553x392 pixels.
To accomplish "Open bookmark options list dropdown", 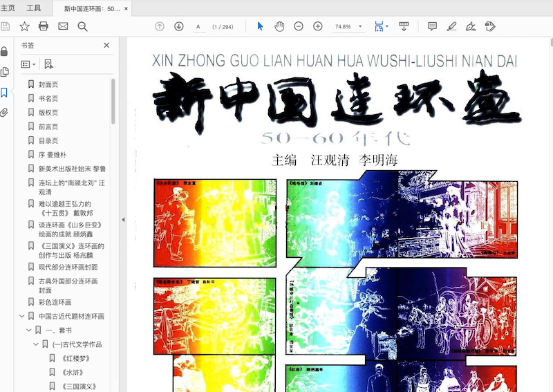I will (28, 64).
